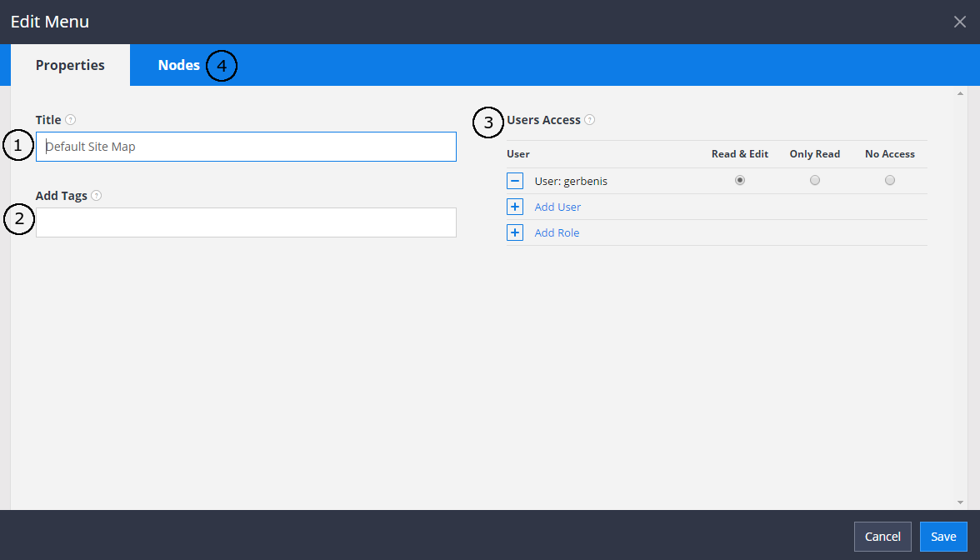Screen dimensions: 980x560
Task: Set gerbenis access to Only Read
Action: tap(814, 179)
